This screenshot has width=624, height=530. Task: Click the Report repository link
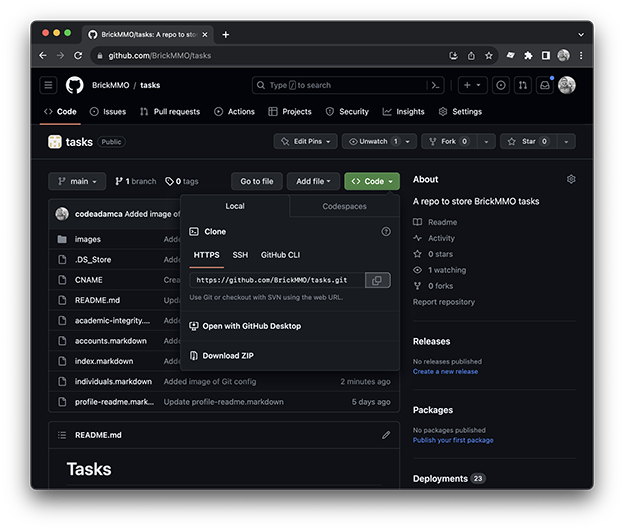[x=444, y=302]
